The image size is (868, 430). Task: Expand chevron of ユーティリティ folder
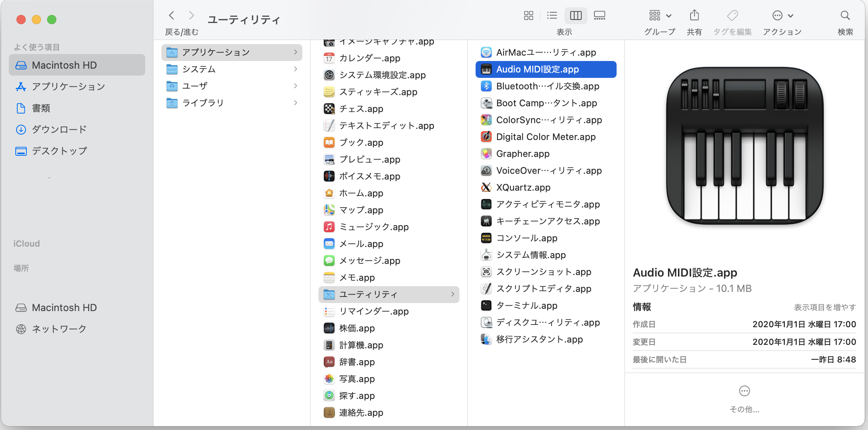click(x=453, y=295)
